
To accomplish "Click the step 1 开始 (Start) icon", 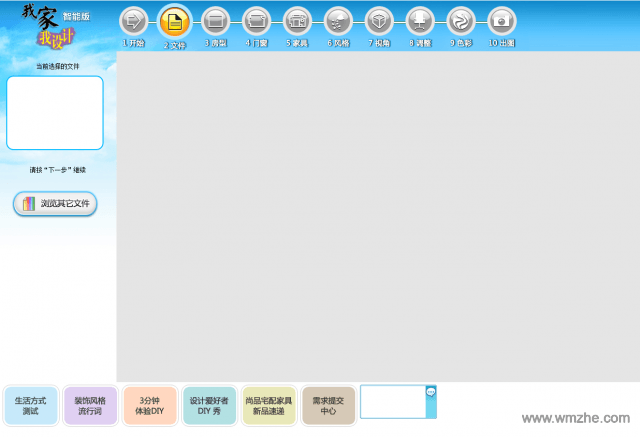I will pos(133,21).
